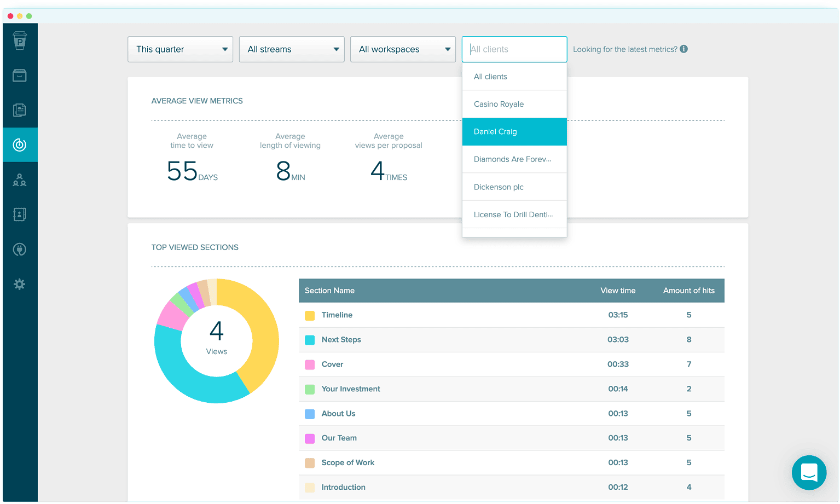840x504 pixels.
Task: Click the integrations plug icon in sidebar
Action: [20, 250]
